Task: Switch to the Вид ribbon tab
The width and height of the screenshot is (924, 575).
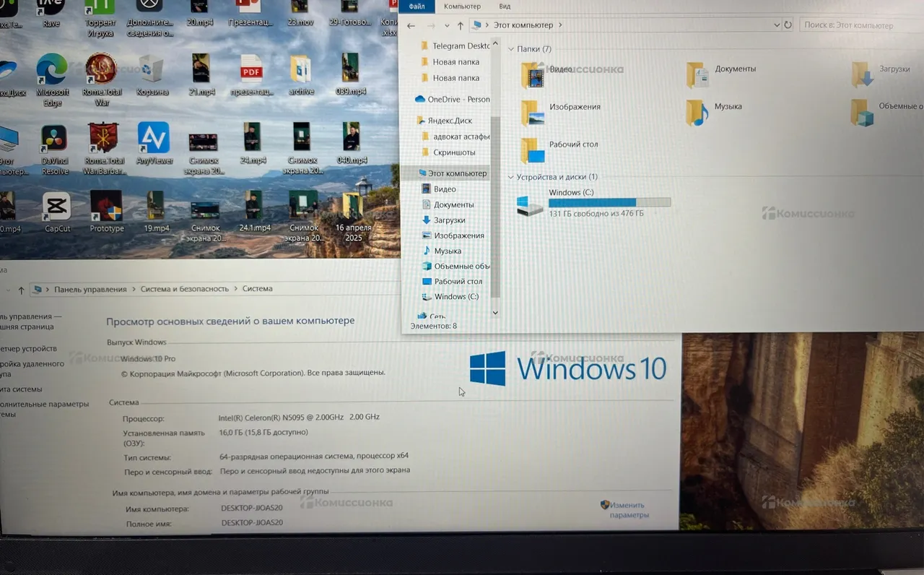Action: click(505, 7)
